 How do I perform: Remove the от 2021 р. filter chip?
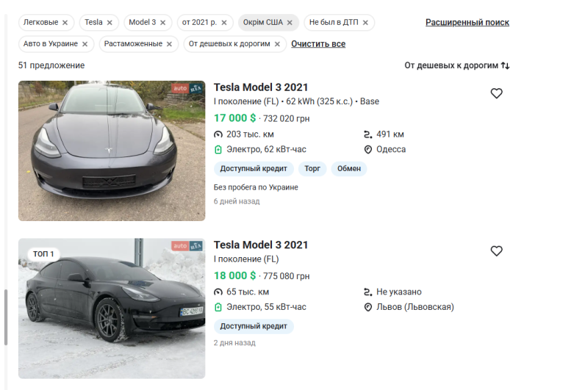224,23
